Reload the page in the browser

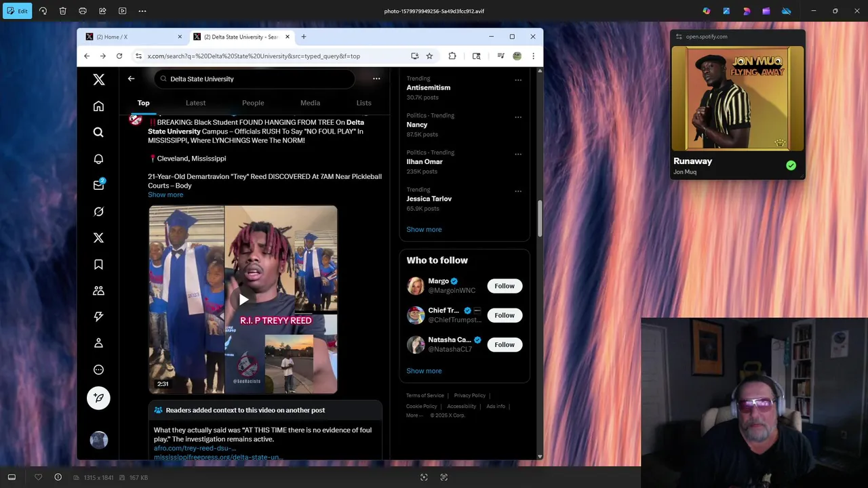(x=119, y=56)
